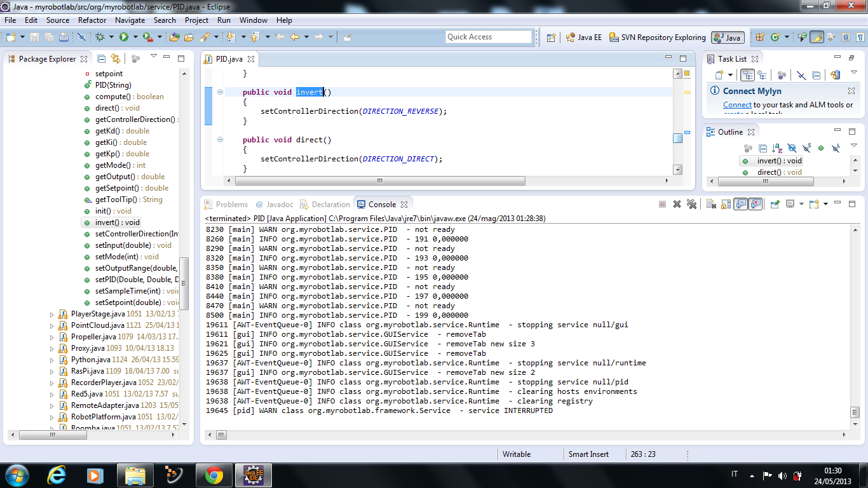Image resolution: width=868 pixels, height=488 pixels.
Task: Click the Print icon in the toolbar
Action: [x=64, y=37]
